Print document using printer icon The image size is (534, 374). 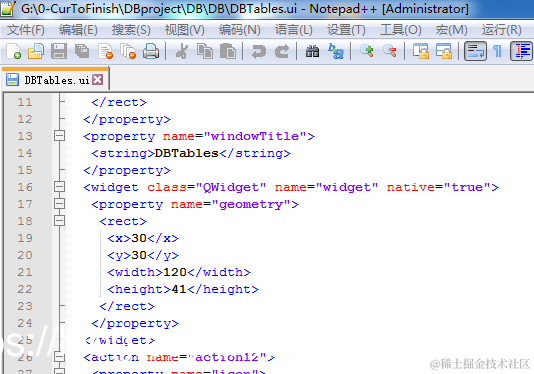click(x=151, y=51)
